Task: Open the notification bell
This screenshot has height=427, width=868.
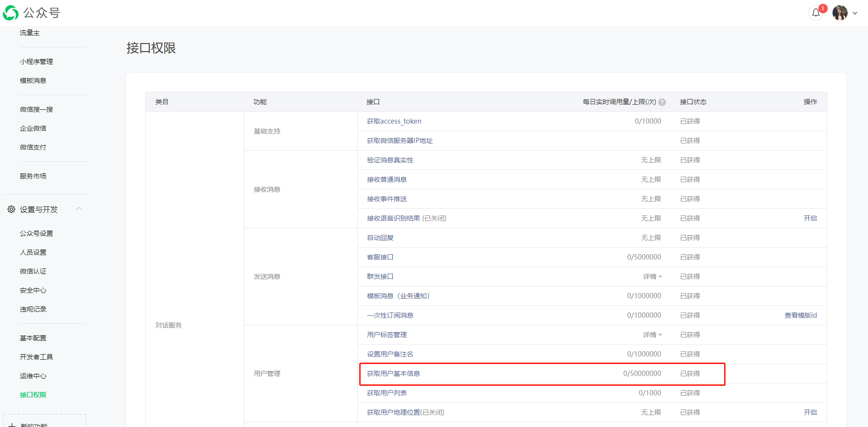Action: point(816,13)
